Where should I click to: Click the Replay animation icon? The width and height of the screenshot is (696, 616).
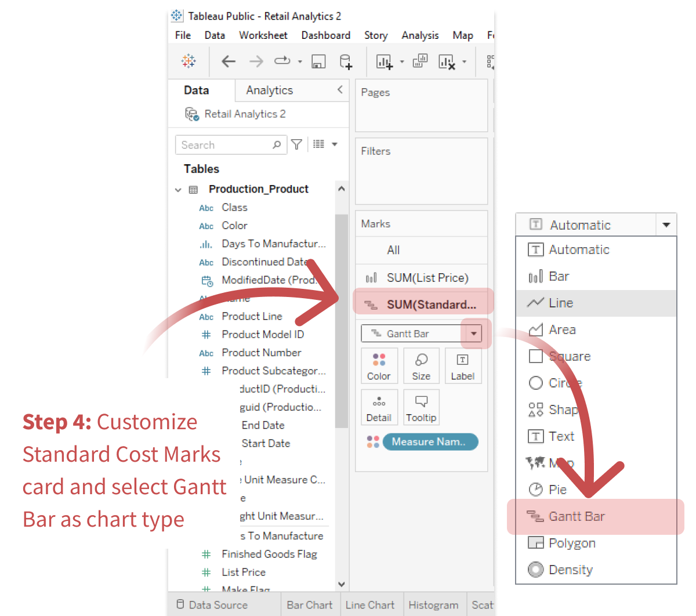pyautogui.click(x=282, y=60)
